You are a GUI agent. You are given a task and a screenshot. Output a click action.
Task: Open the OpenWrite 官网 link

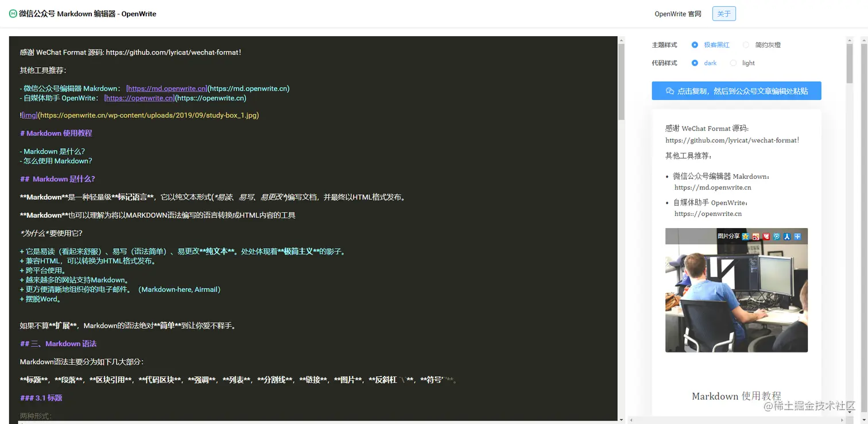[x=678, y=14]
